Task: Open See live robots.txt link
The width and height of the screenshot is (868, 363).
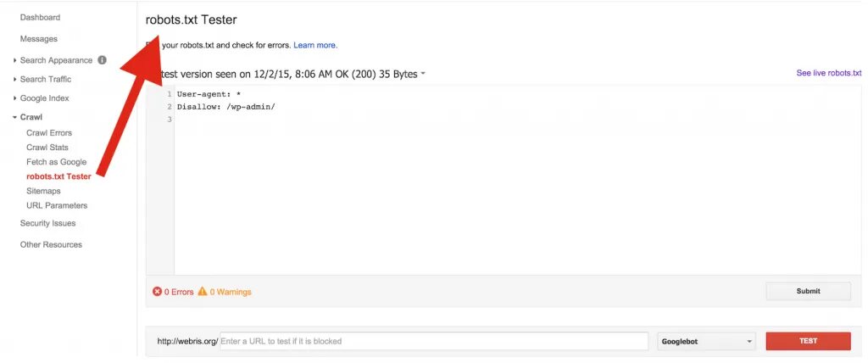Action: (828, 74)
